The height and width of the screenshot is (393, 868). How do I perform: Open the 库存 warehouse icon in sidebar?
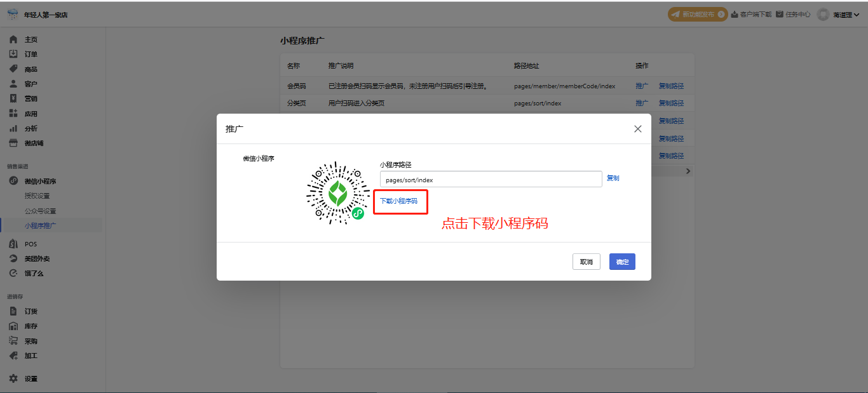tap(13, 326)
